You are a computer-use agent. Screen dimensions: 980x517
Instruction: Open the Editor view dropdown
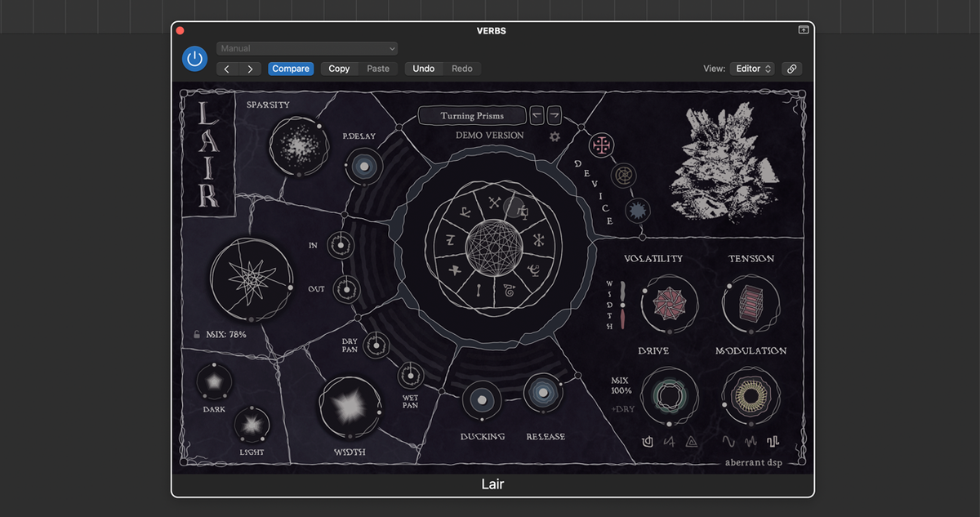pyautogui.click(x=752, y=69)
